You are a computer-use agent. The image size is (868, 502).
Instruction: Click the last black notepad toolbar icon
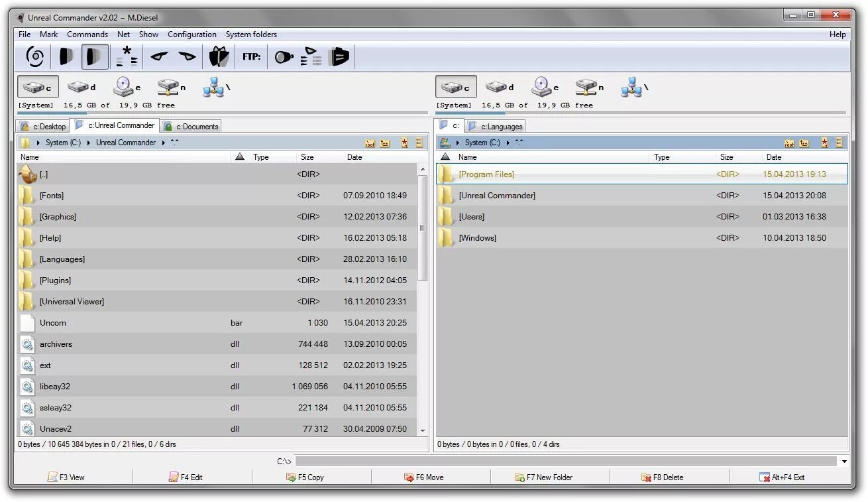click(x=339, y=56)
